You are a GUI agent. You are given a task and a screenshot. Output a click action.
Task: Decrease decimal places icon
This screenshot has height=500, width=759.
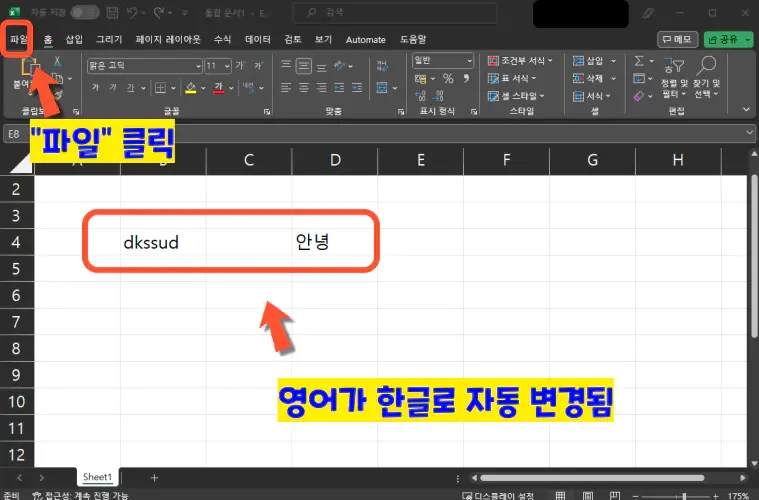click(x=439, y=96)
